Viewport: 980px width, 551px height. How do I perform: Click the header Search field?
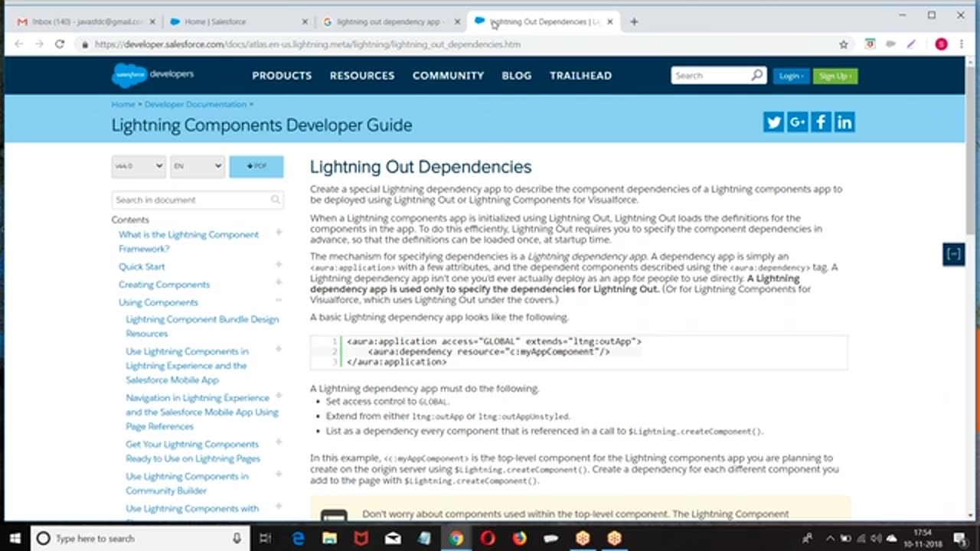coord(711,75)
